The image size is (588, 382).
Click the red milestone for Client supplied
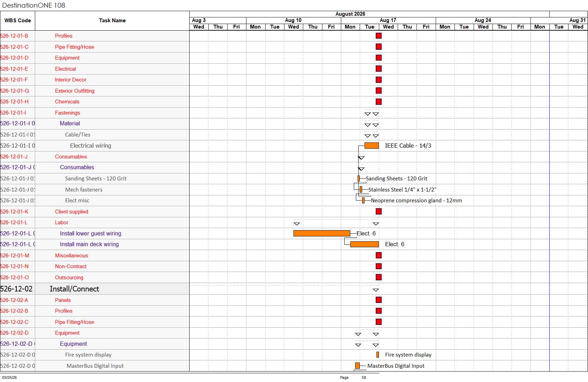(x=379, y=211)
